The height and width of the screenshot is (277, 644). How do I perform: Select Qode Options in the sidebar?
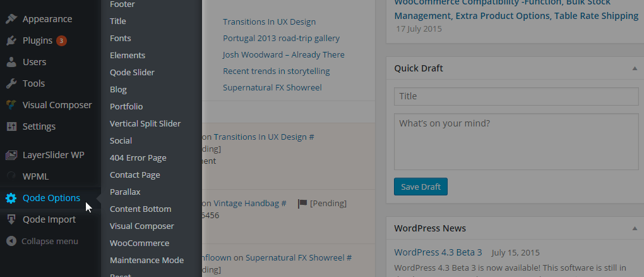click(x=51, y=198)
